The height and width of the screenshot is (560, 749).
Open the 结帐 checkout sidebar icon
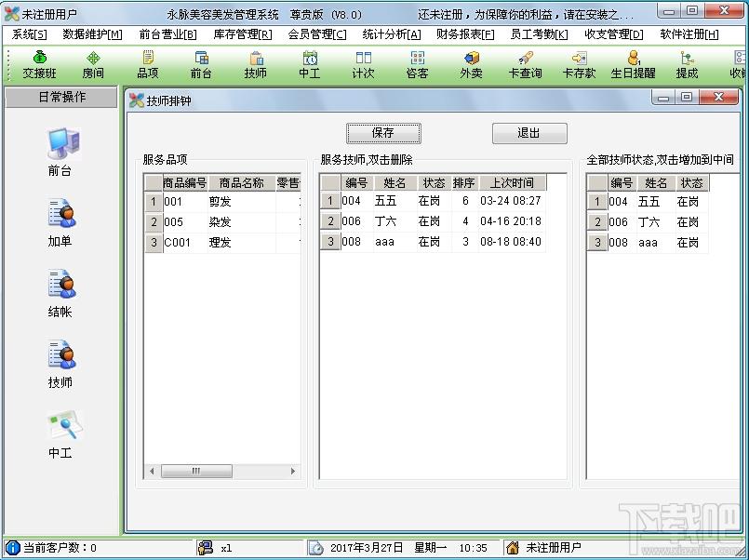point(60,294)
